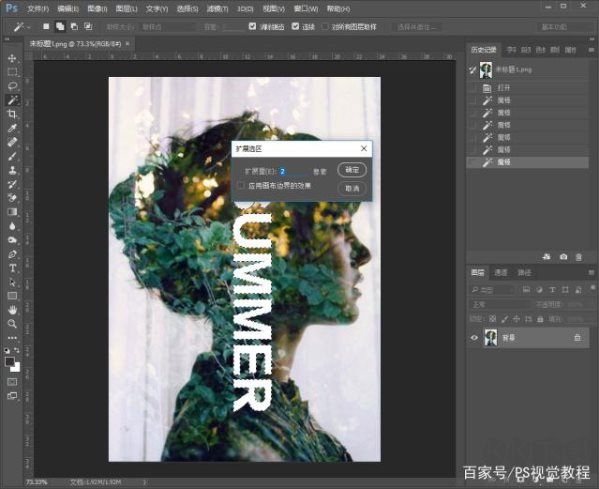Image resolution: width=599 pixels, height=489 pixels.
Task: Enable apply effect at canvas bounds checkbox
Action: click(241, 186)
